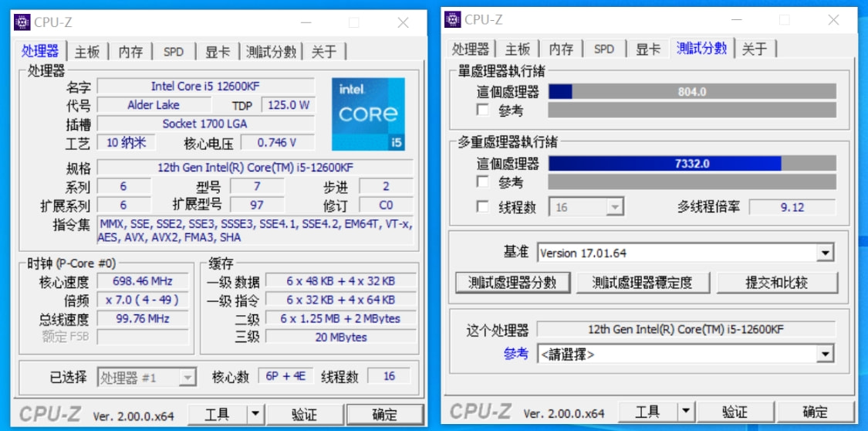Open SPD tab in left window
Image resolution: width=868 pixels, height=431 pixels.
(174, 52)
